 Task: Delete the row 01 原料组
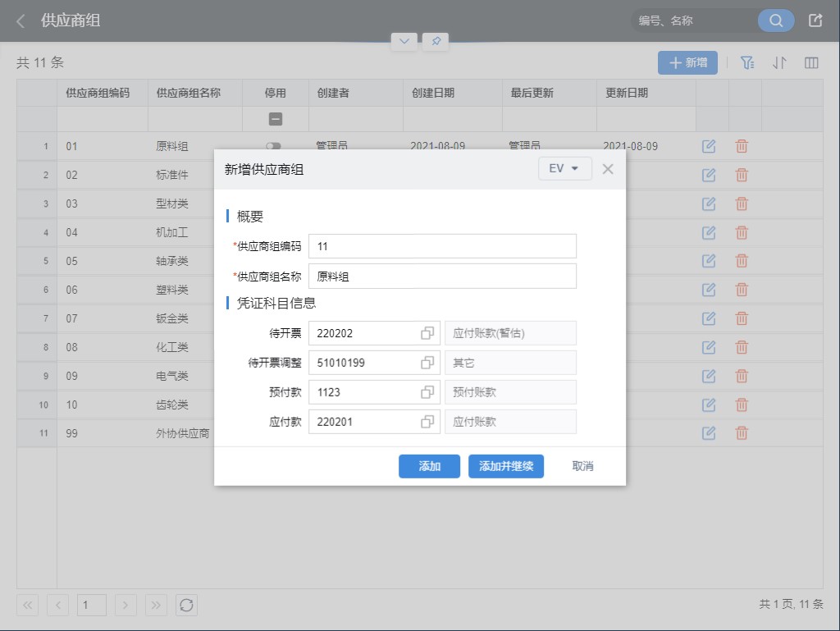point(742,146)
